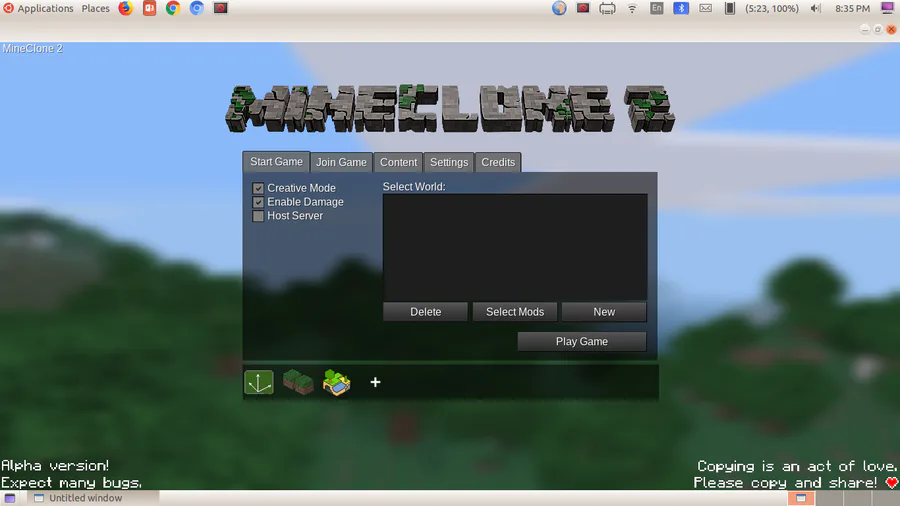The height and width of the screenshot is (506, 900).
Task: Select the Minetest Game icon in game bar
Action: pyautogui.click(x=259, y=382)
